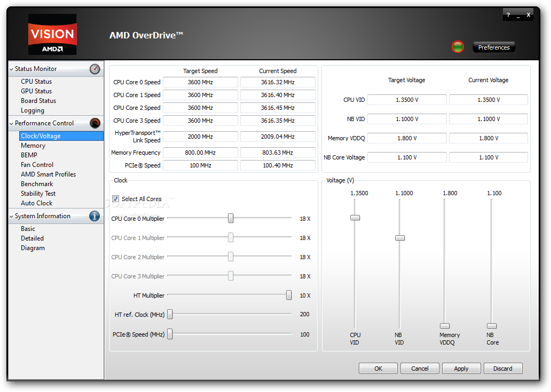Image resolution: width=551 pixels, height=392 pixels.
Task: Click the CPU Core 1 target speed field
Action: tap(200, 95)
